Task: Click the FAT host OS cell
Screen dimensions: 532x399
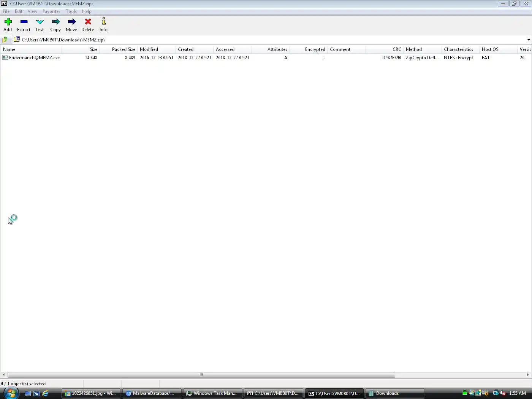Action: [x=486, y=58]
